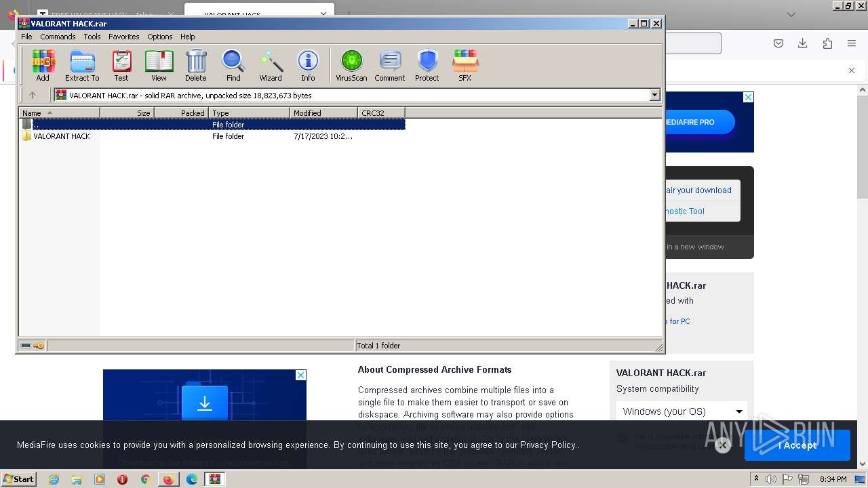Show archive Info
This screenshot has width=868, height=488.
pyautogui.click(x=308, y=66)
